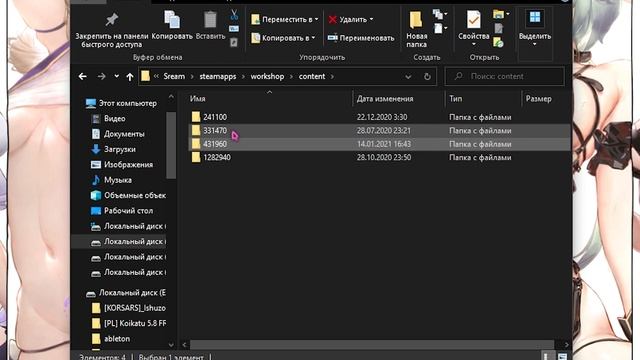Open the easy access icon dropdown
The image size is (640, 360).
tap(440, 28)
